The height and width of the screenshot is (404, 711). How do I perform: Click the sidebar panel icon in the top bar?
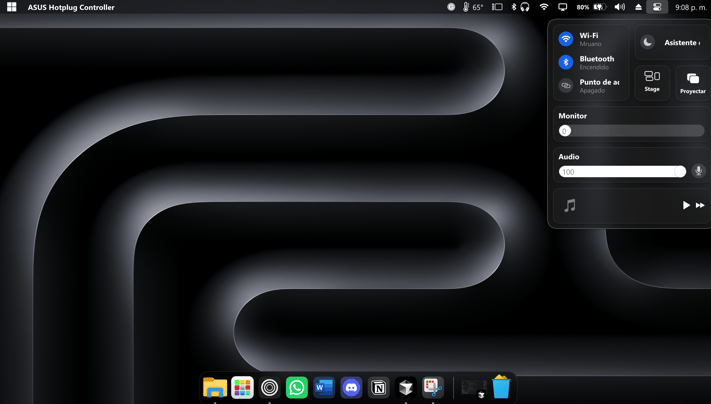pos(497,7)
